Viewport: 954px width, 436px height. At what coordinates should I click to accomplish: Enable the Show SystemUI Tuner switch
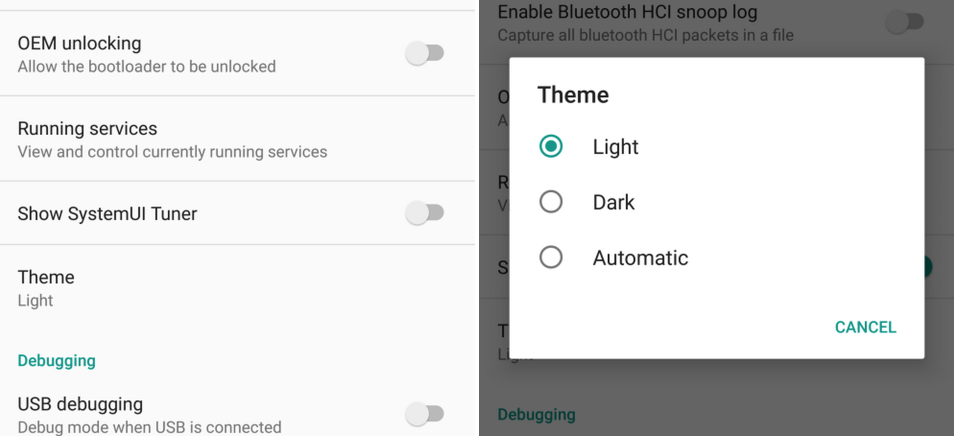tap(424, 213)
